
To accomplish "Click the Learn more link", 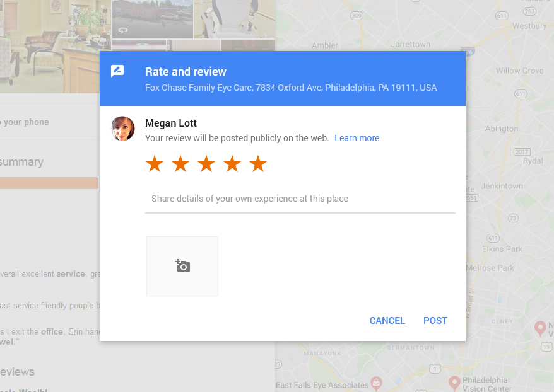I will tap(357, 138).
